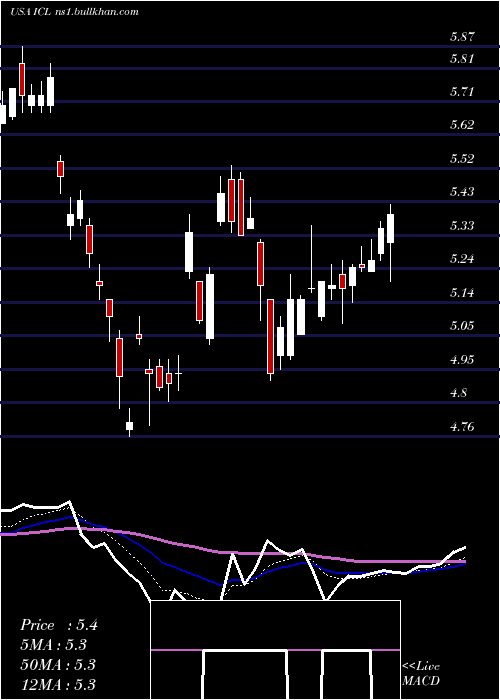
Task: Click the 5.71 price level label
Action: click(x=462, y=92)
